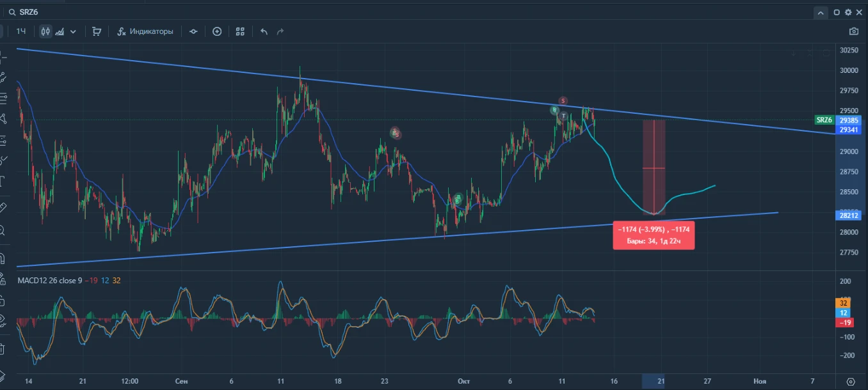Close the SRZ6 chart widget

(859, 12)
